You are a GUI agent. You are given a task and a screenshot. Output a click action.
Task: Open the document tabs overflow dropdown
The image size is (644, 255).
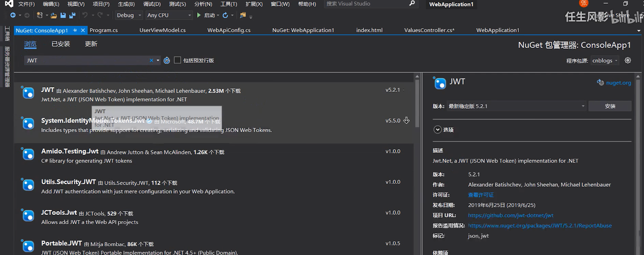(x=638, y=31)
